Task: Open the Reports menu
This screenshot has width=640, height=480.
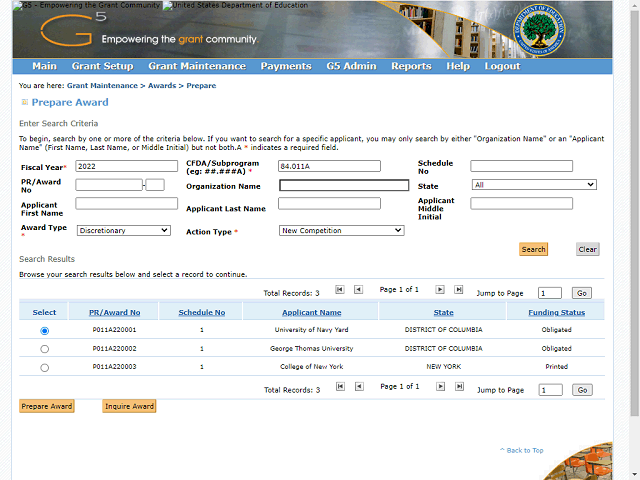Action: pyautogui.click(x=411, y=66)
